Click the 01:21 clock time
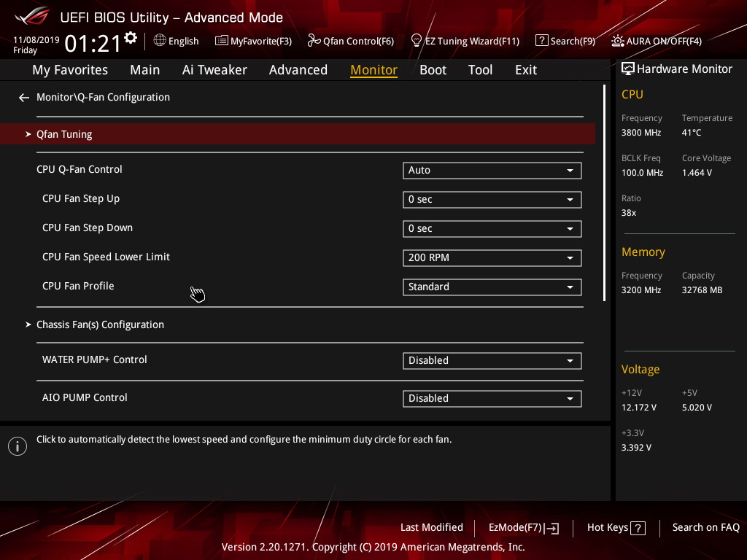Screen dimensions: 747x560 point(93,44)
